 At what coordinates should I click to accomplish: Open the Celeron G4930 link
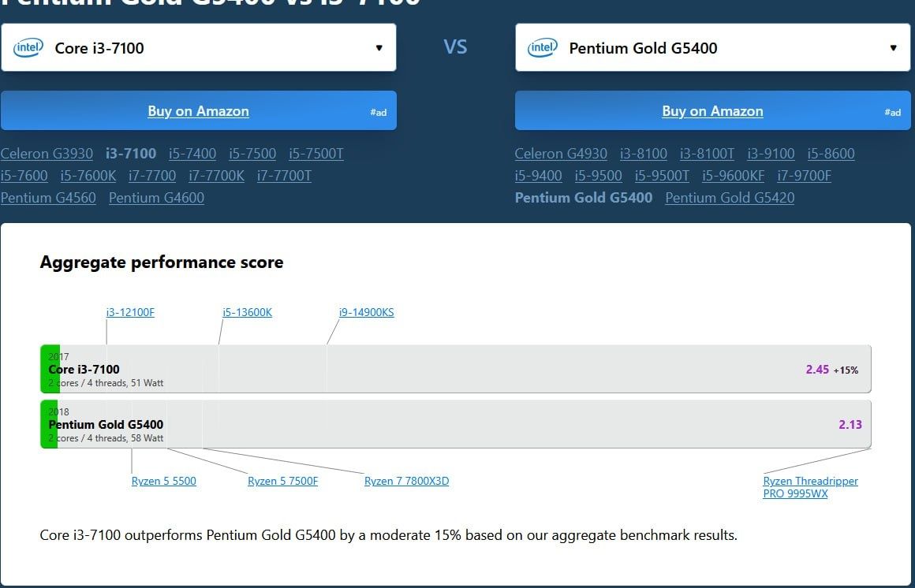pyautogui.click(x=561, y=154)
